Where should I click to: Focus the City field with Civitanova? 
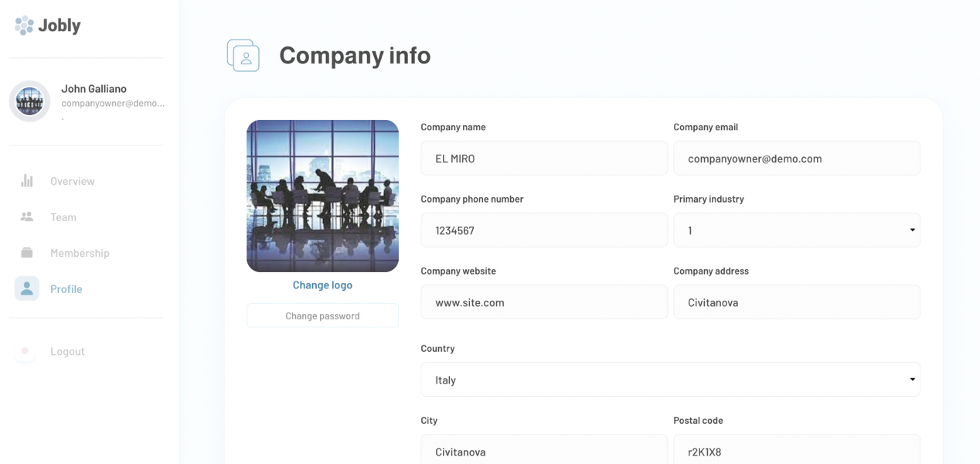[x=544, y=450]
